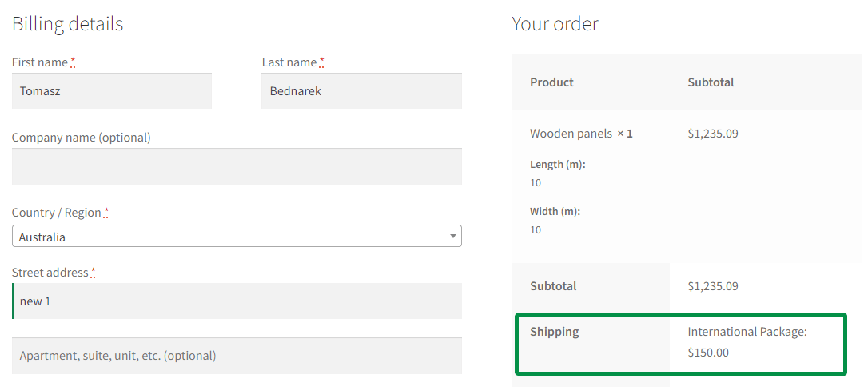Click the Street address field with 'new 1'
The image size is (868, 387).
tap(237, 301)
